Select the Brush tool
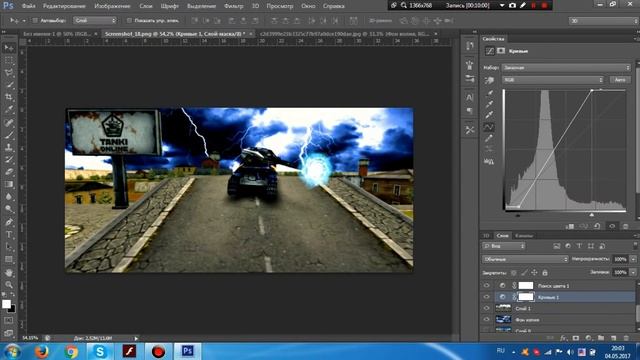The width and height of the screenshot is (640, 360). point(9,135)
